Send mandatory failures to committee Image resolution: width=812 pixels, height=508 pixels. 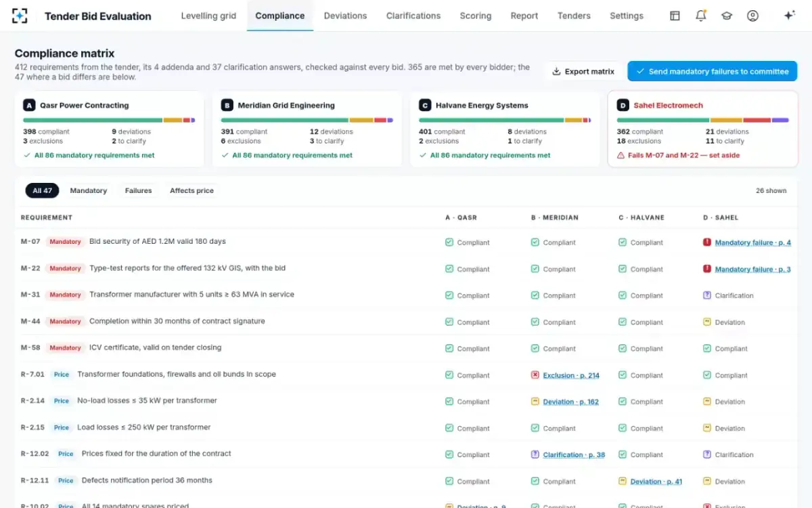(x=713, y=71)
